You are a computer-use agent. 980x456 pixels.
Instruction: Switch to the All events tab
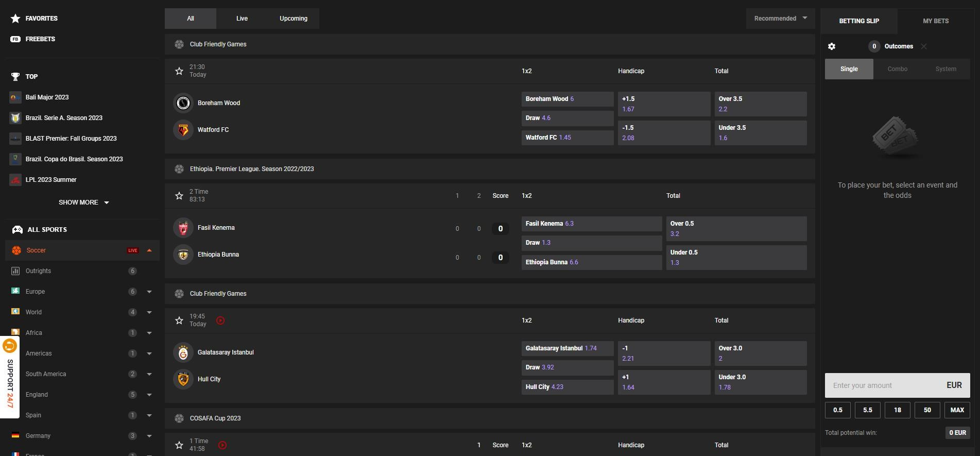click(191, 19)
